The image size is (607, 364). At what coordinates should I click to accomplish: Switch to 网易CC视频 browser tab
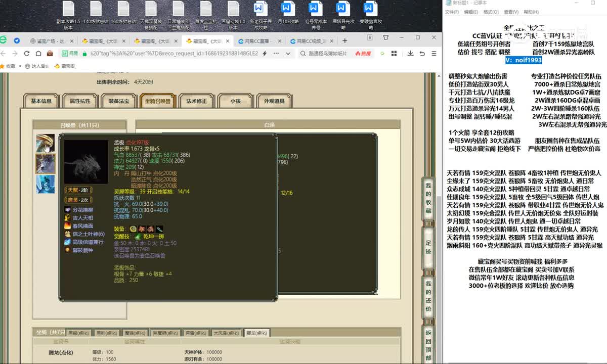311,41
